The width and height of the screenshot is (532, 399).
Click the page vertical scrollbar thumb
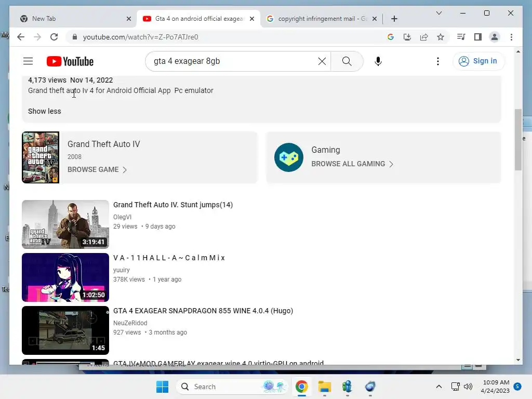[518, 140]
